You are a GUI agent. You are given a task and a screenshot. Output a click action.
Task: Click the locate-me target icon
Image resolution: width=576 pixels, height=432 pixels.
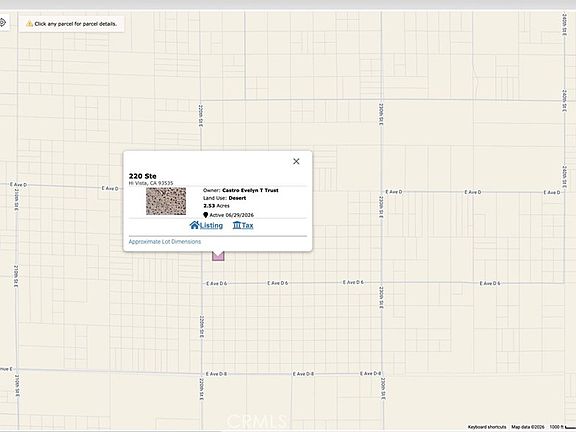[x=3, y=23]
